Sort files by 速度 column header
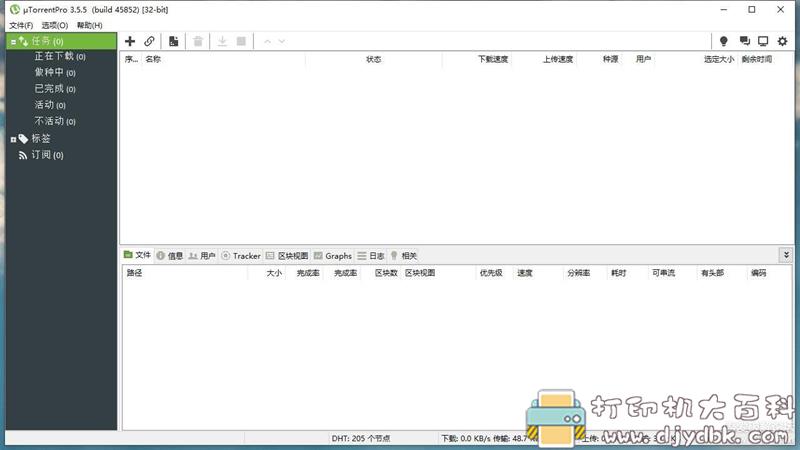Image resolution: width=800 pixels, height=450 pixels. tap(524, 273)
